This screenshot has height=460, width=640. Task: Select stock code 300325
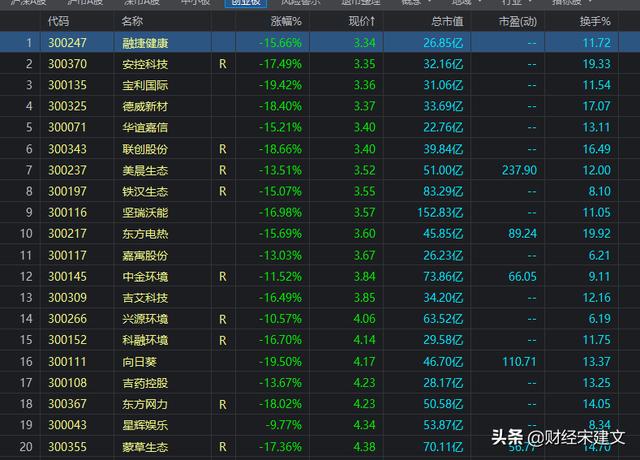(67, 106)
